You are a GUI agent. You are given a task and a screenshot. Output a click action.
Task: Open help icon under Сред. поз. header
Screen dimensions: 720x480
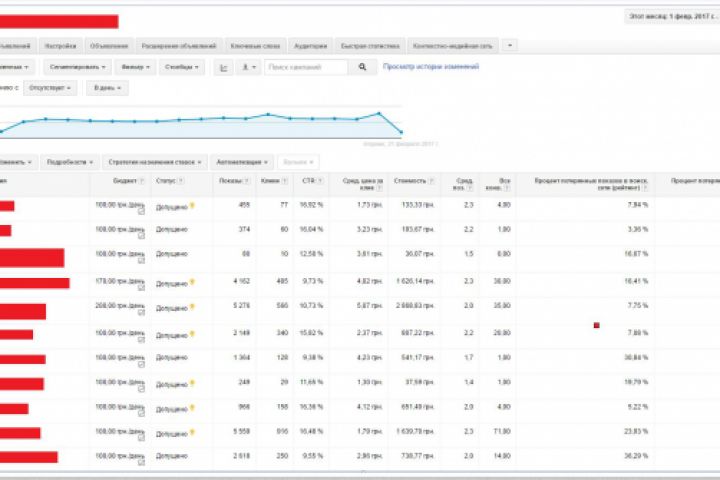[x=469, y=188]
